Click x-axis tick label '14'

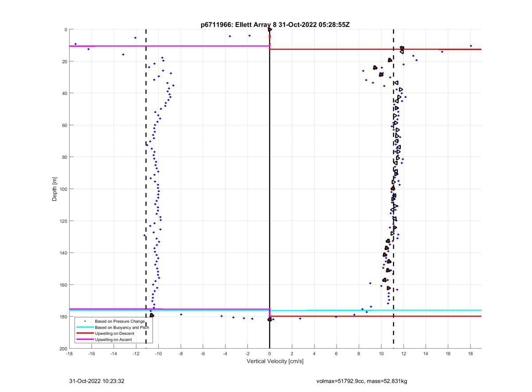click(x=426, y=354)
